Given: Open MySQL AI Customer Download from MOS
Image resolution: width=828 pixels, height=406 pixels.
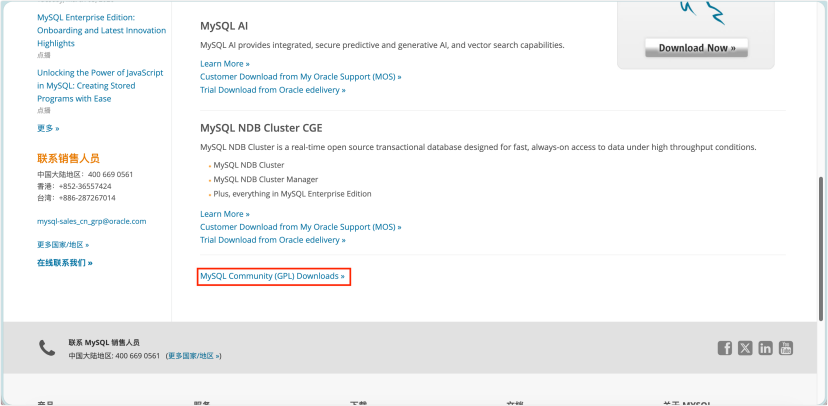Looking at the screenshot, I should [300, 76].
